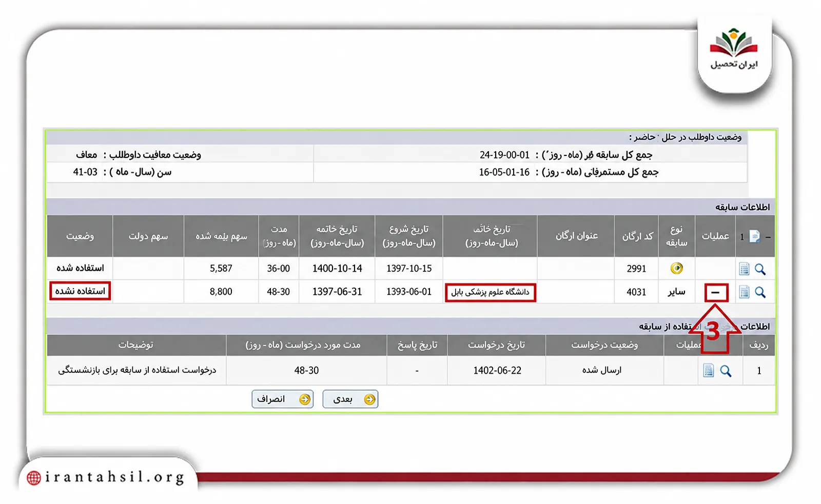821x504 pixels.
Task: Select the 'استفاده نشده' status cell
Action: coord(80,291)
